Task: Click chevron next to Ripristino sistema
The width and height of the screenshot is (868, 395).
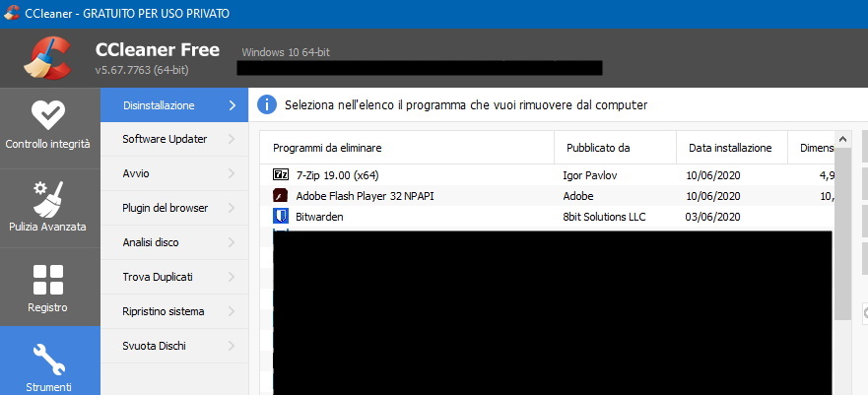Action: point(232,311)
